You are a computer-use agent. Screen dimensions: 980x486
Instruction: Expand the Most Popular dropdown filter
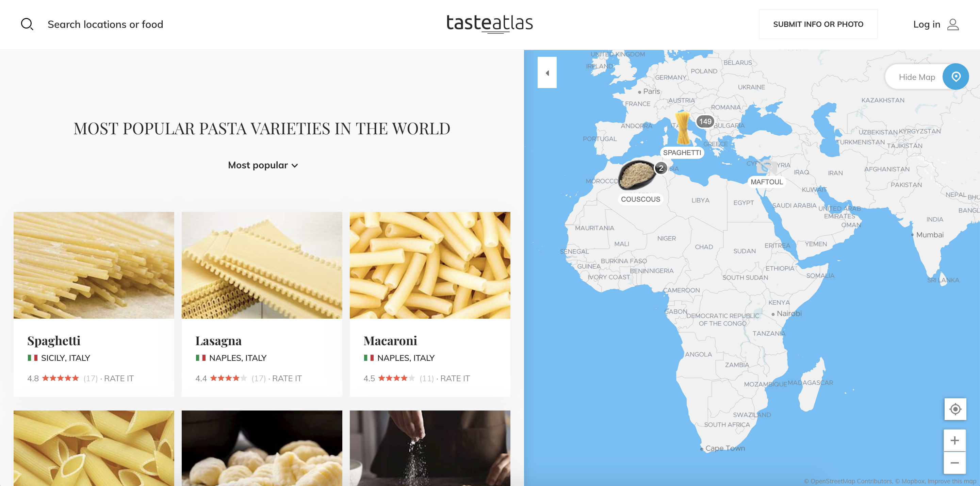(262, 165)
